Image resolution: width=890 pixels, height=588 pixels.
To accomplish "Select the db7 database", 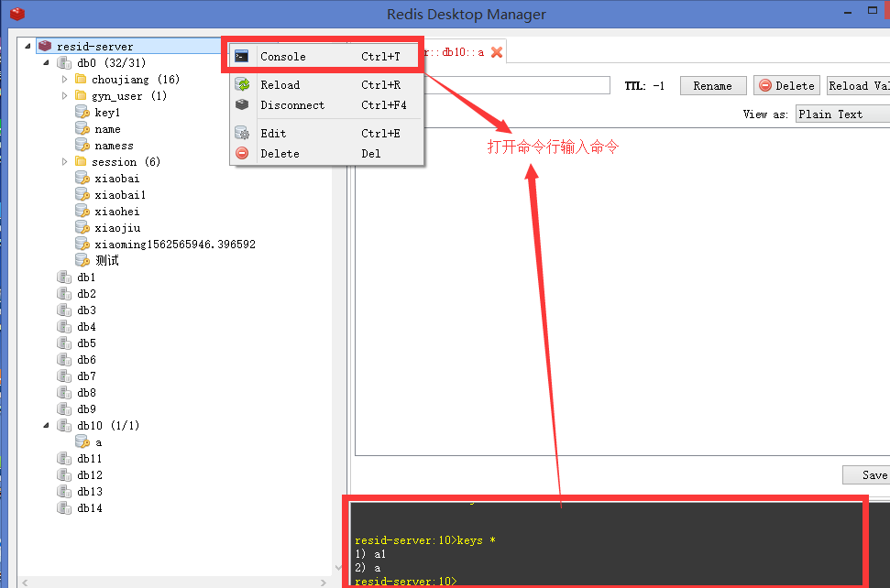I will pyautogui.click(x=86, y=376).
